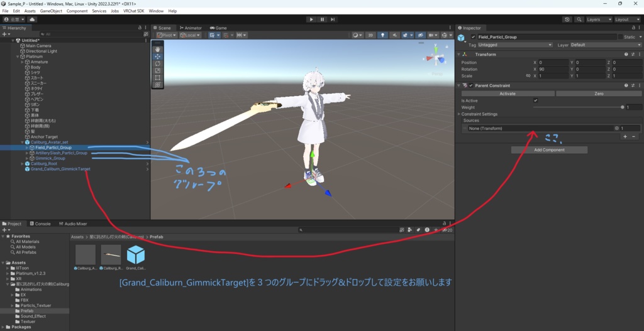Viewport: 644px width, 331px height.
Task: Toggle scene lighting lightbulb icon
Action: coord(382,35)
